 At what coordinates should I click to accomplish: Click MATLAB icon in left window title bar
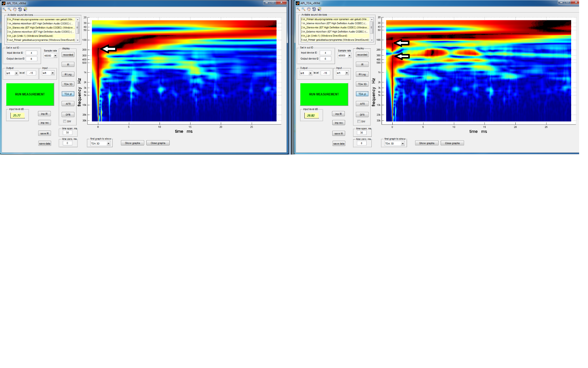[3, 3]
